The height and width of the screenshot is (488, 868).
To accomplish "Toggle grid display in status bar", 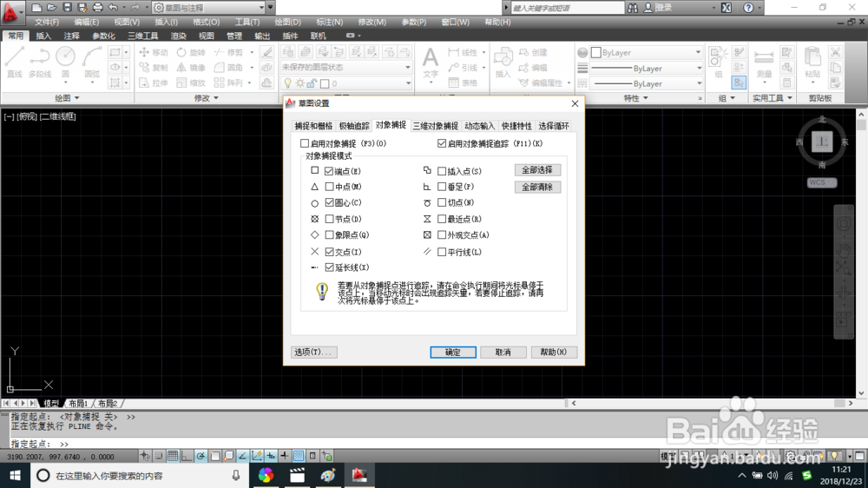I will 173,456.
